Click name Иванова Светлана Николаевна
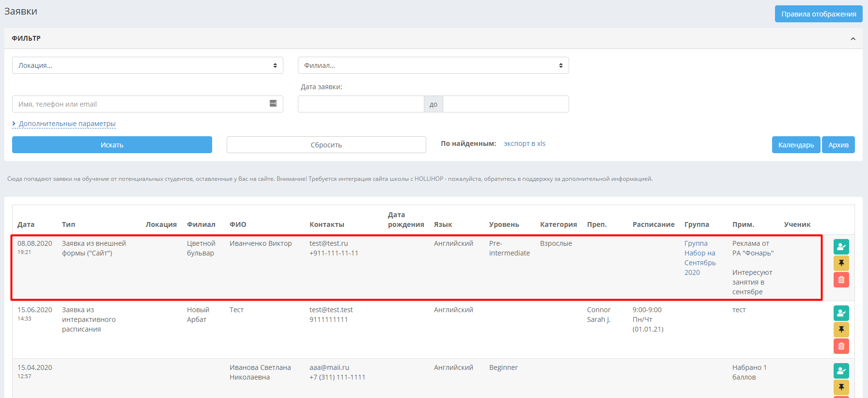The image size is (868, 398). [x=260, y=372]
